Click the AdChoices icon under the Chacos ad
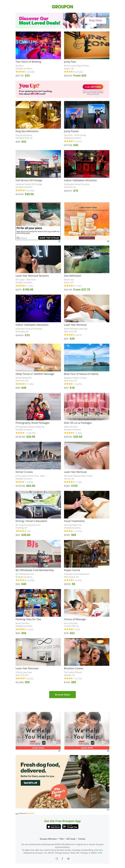 (x=60, y=241)
